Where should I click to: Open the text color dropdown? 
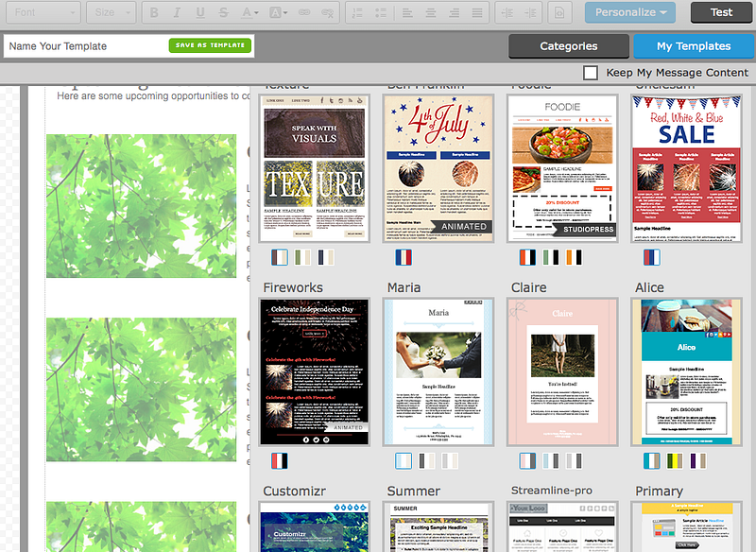(x=249, y=12)
